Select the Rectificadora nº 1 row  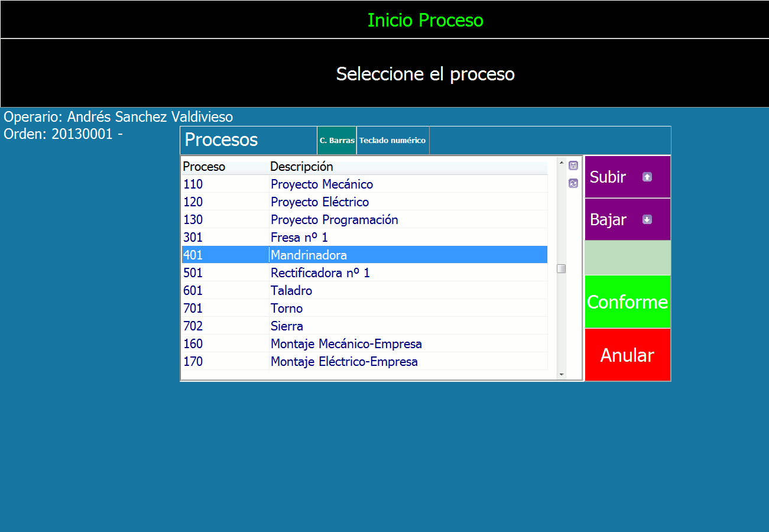tap(320, 273)
